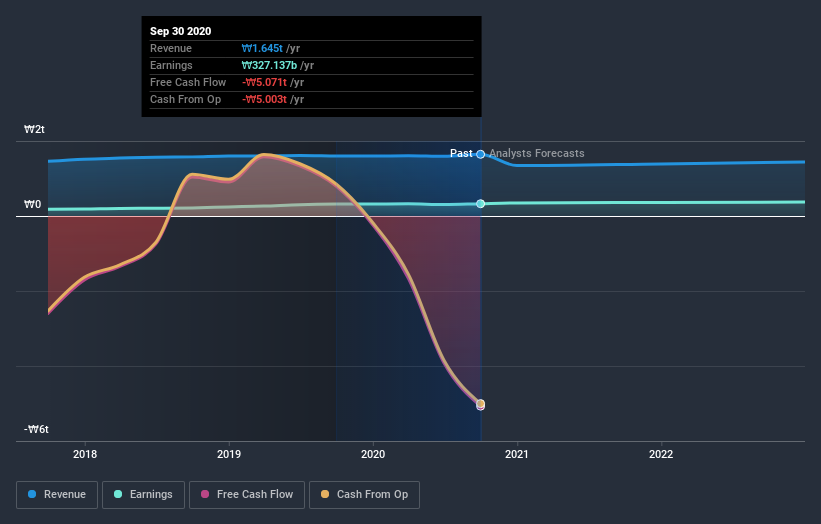Click the 2022 x-axis label
The width and height of the screenshot is (821, 524).
coord(661,454)
